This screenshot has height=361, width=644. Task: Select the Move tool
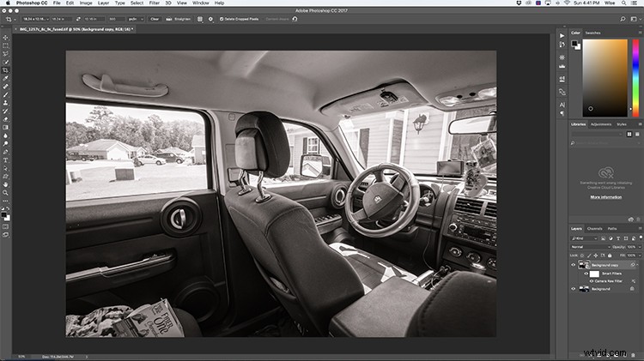(6, 39)
